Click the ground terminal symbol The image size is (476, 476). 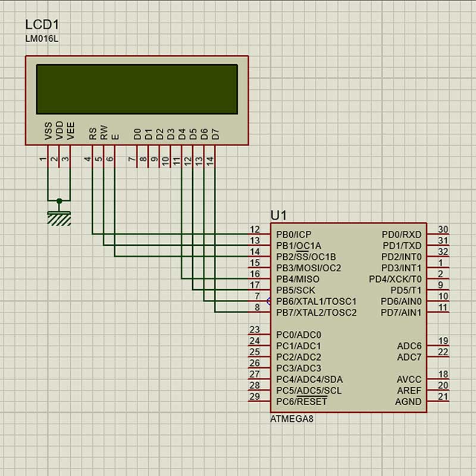click(x=59, y=218)
